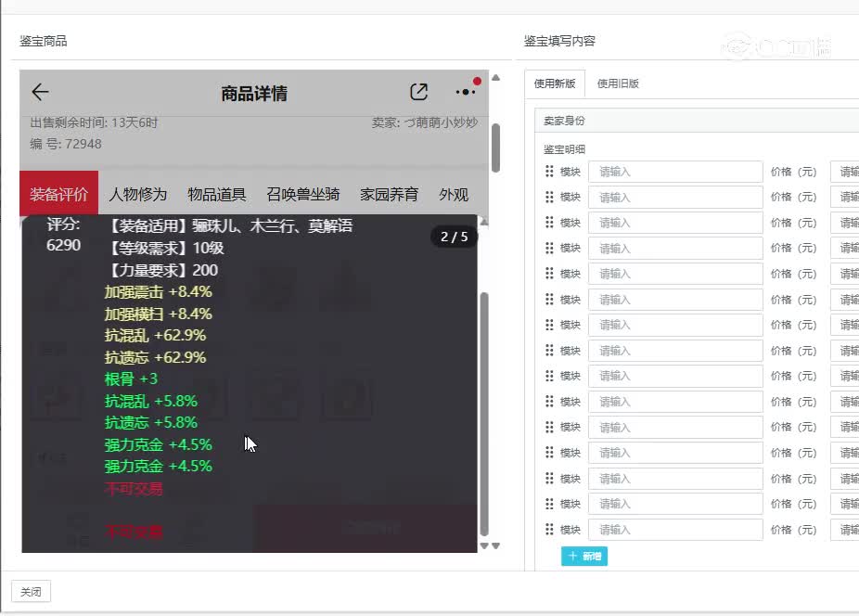
Task: Click the 【装备适用】 character list line
Action: click(x=229, y=225)
